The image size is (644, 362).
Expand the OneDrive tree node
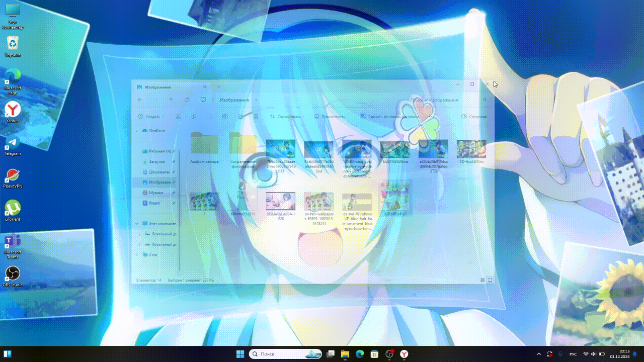tap(137, 131)
